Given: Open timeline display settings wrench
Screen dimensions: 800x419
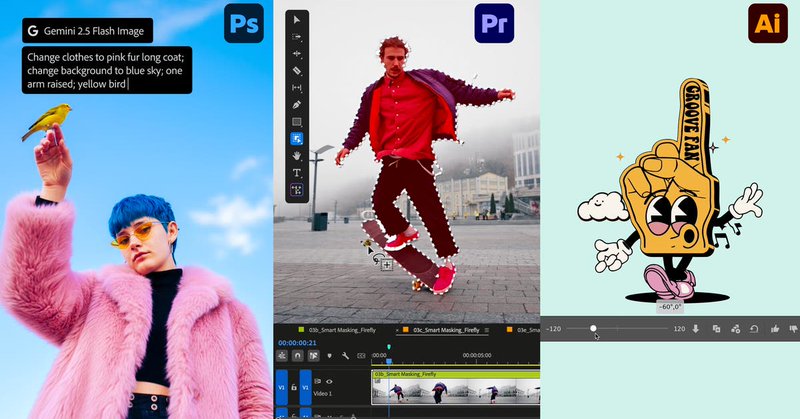Looking at the screenshot, I should 345,356.
